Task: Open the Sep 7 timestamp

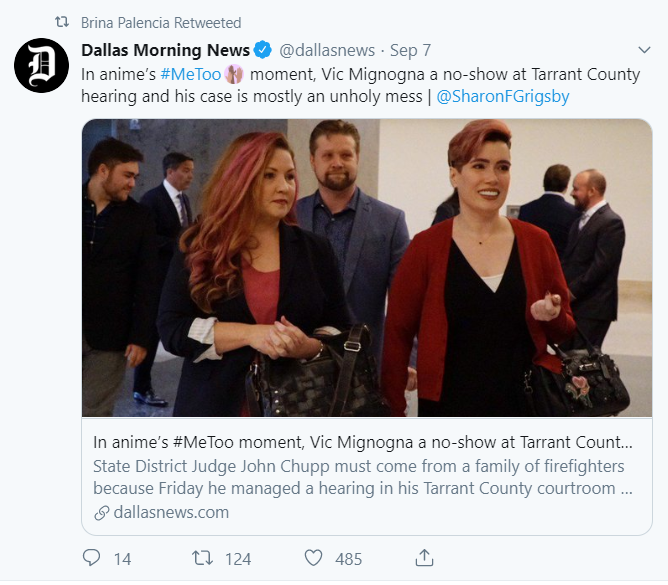Action: pyautogui.click(x=410, y=50)
